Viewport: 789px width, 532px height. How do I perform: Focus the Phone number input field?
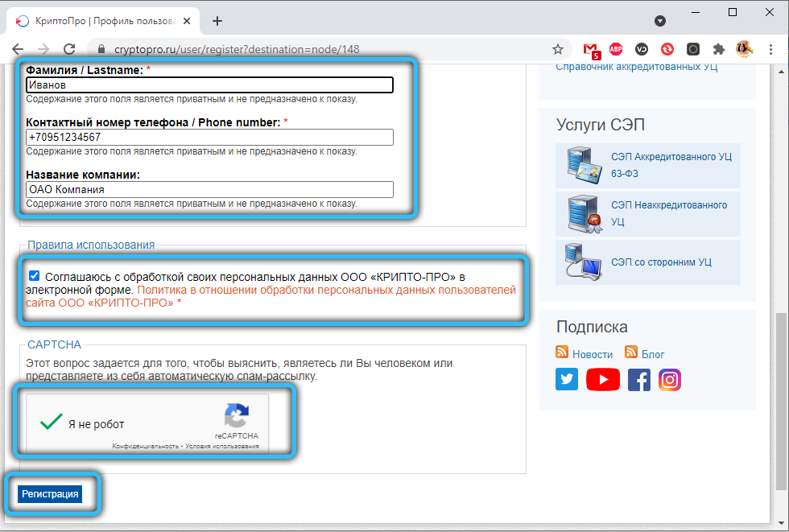(209, 138)
